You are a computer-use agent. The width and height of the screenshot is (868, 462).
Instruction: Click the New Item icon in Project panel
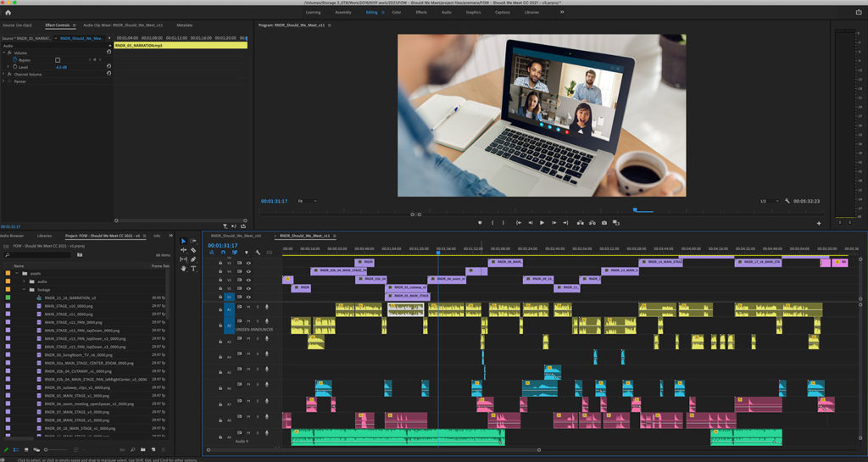[153, 450]
